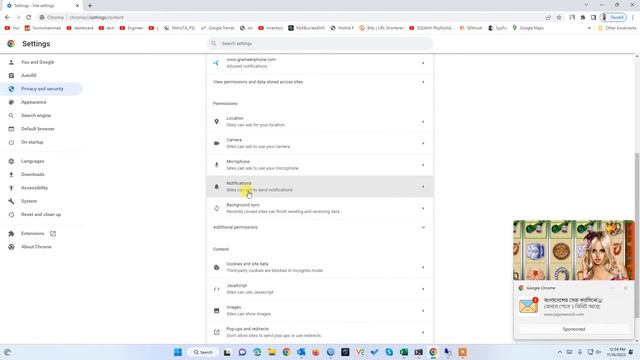640x360 pixels.
Task: Open JavaScript settings via its arrow
Action: pyautogui.click(x=423, y=289)
